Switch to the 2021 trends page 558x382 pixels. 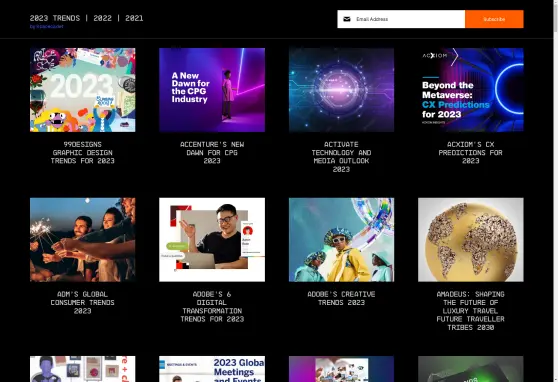click(134, 18)
